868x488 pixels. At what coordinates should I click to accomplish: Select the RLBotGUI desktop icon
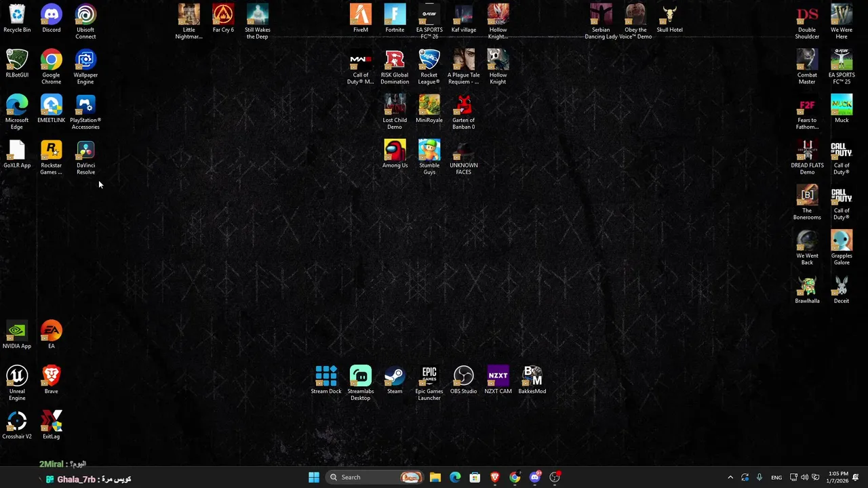pyautogui.click(x=17, y=64)
